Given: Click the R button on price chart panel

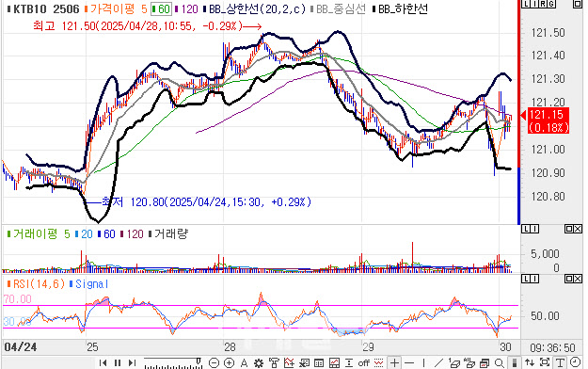Looking at the screenshot, I should (x=542, y=4).
